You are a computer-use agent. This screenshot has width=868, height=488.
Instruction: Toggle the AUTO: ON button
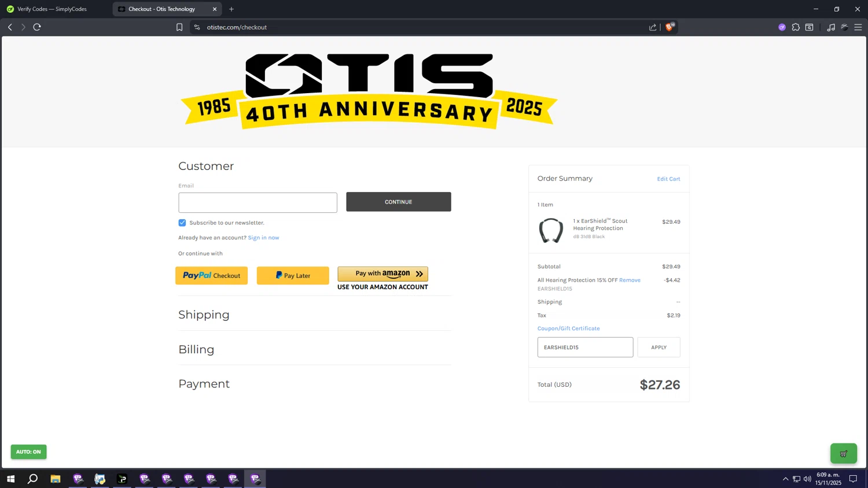[x=28, y=452]
